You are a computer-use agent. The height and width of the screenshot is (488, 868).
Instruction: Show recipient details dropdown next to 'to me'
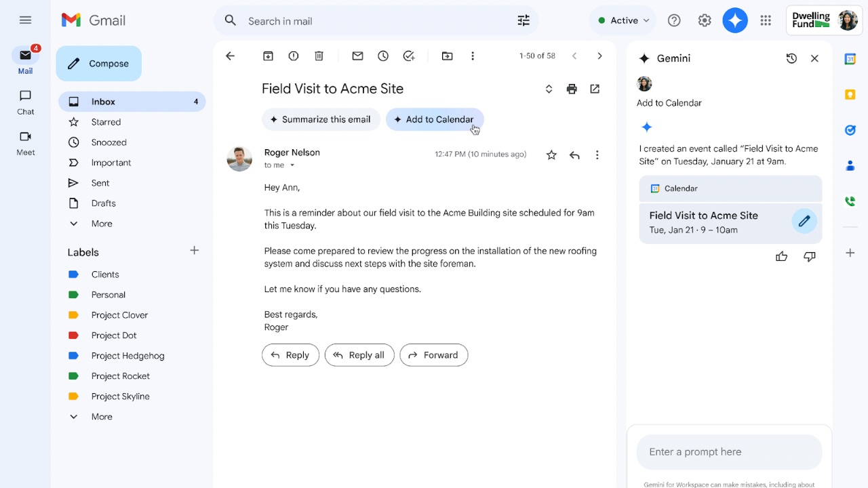click(x=293, y=165)
